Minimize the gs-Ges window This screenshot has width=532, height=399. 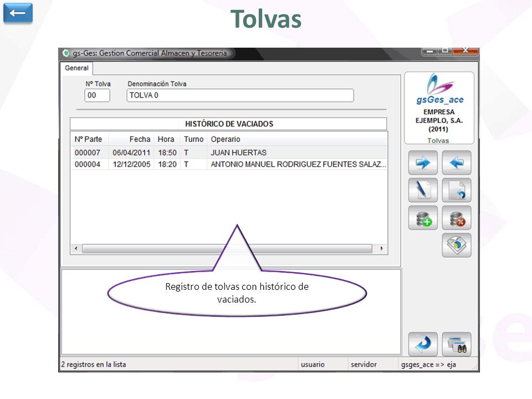[x=430, y=51]
